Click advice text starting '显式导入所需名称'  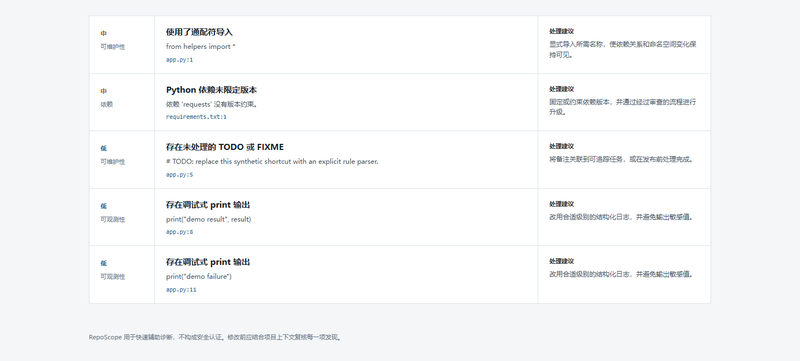pos(623,49)
